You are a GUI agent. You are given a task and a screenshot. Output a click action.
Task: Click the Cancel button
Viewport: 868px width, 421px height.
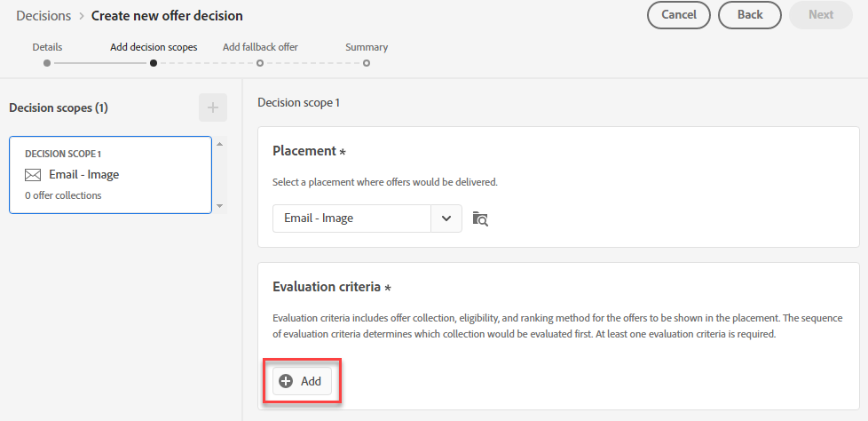pyautogui.click(x=679, y=15)
